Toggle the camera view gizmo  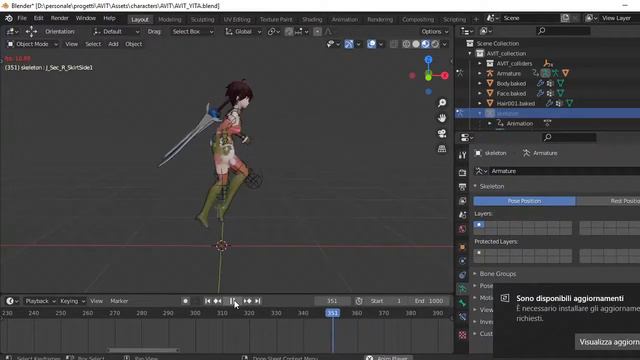pyautogui.click(x=442, y=133)
